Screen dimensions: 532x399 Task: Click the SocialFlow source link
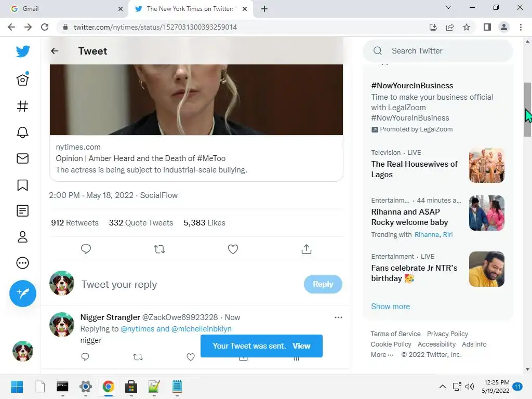point(159,195)
